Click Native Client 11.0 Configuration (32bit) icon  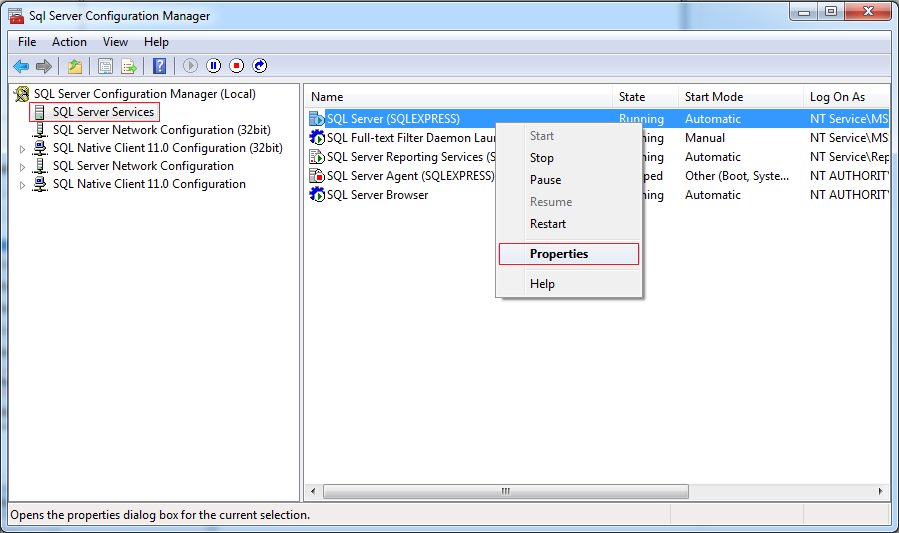coord(40,148)
